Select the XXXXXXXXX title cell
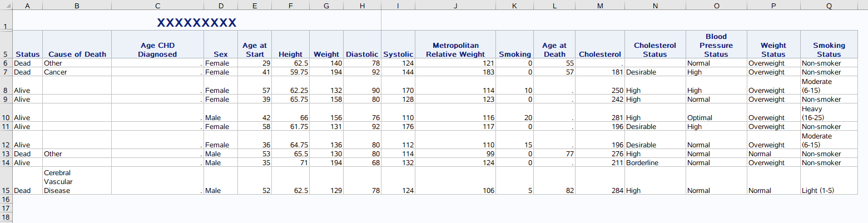The width and height of the screenshot is (868, 223). 196,23
